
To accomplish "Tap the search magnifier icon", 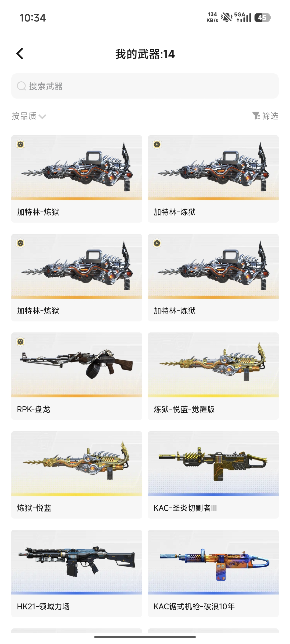I will [21, 86].
